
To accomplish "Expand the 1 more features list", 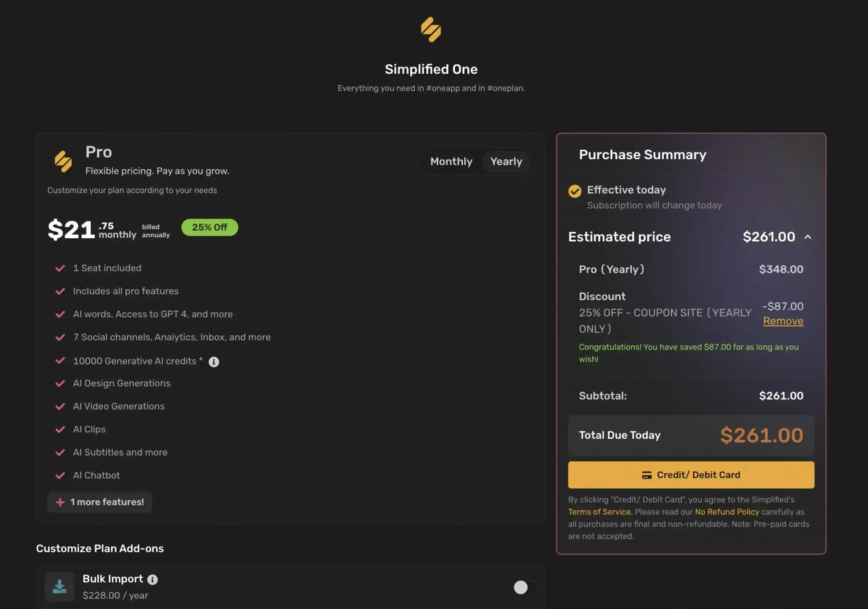I will tap(99, 502).
